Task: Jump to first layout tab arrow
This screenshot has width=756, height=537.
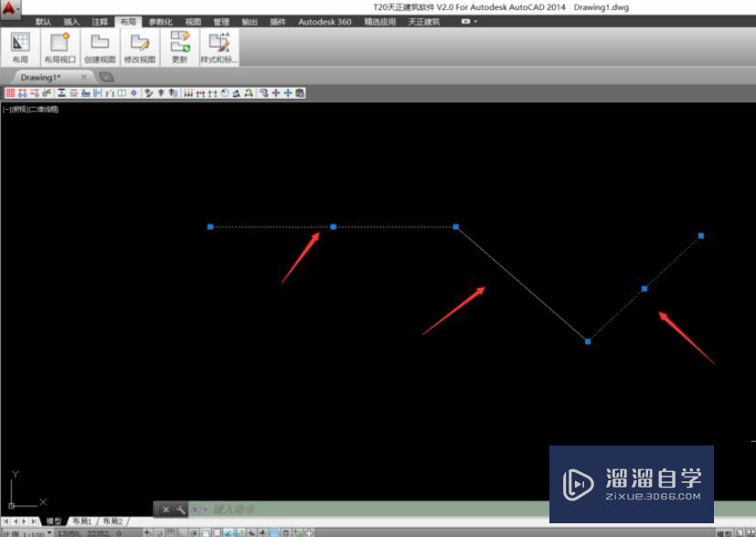Action: click(x=5, y=521)
